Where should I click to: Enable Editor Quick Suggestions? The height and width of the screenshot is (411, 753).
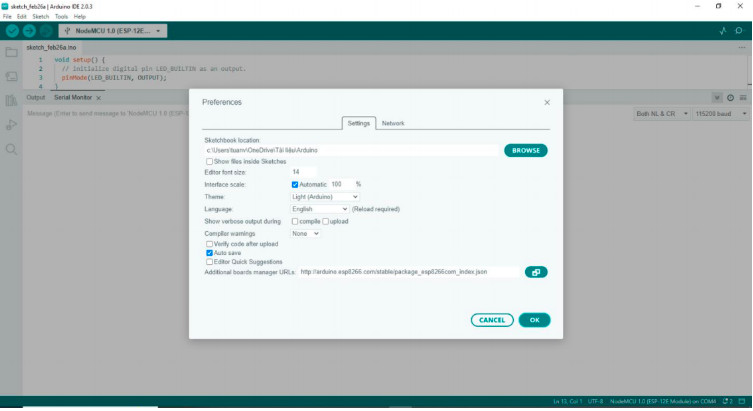coord(209,262)
